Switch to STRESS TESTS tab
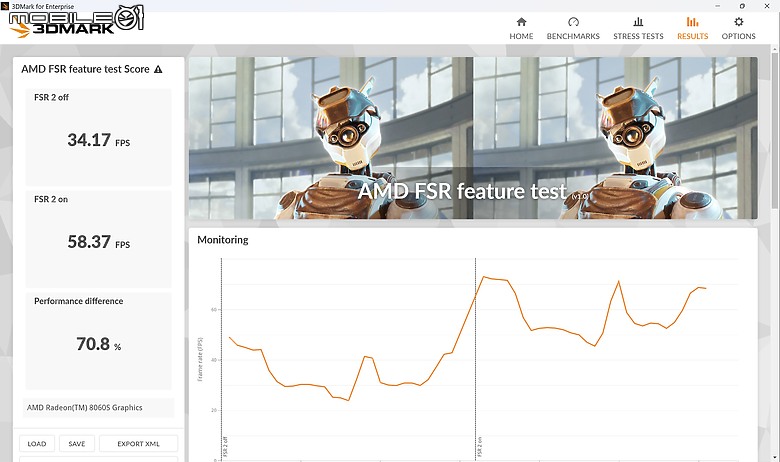The image size is (780, 462). 638,28
